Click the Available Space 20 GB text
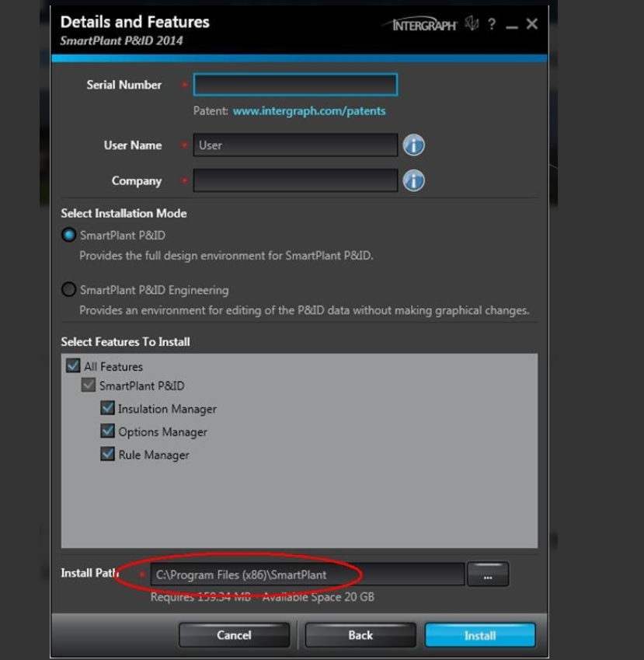The height and width of the screenshot is (660, 644). [x=318, y=597]
